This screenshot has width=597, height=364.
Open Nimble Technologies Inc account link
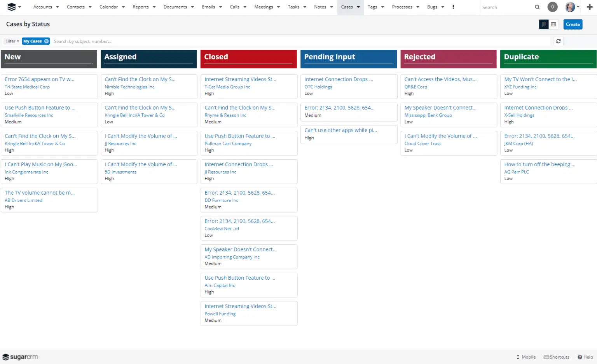(x=129, y=87)
